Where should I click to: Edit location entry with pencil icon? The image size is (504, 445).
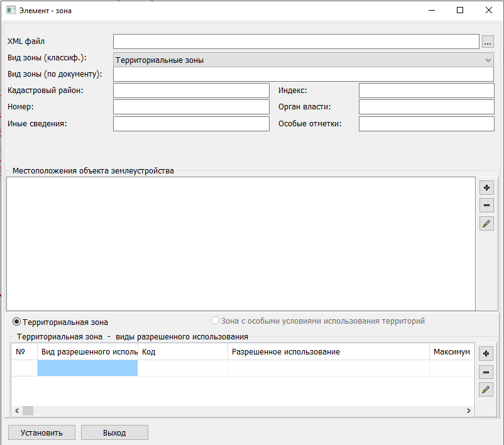486,224
